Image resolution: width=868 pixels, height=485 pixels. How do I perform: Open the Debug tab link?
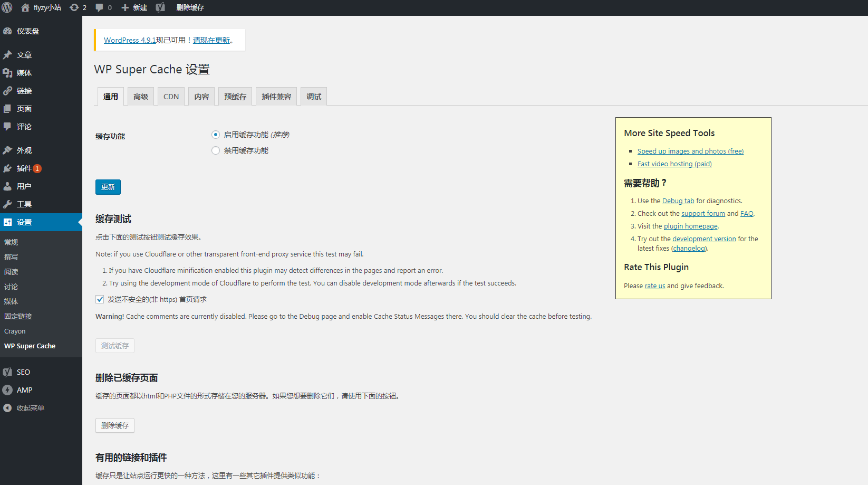coord(678,201)
